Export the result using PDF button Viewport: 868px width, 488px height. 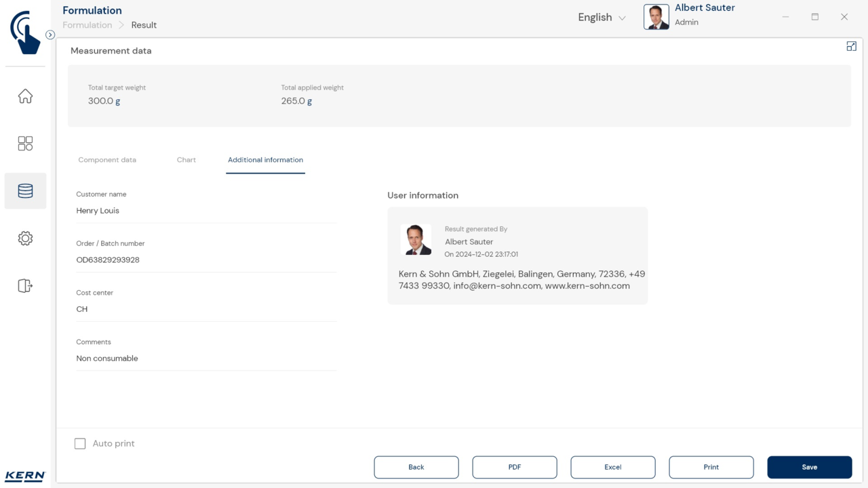pyautogui.click(x=514, y=467)
